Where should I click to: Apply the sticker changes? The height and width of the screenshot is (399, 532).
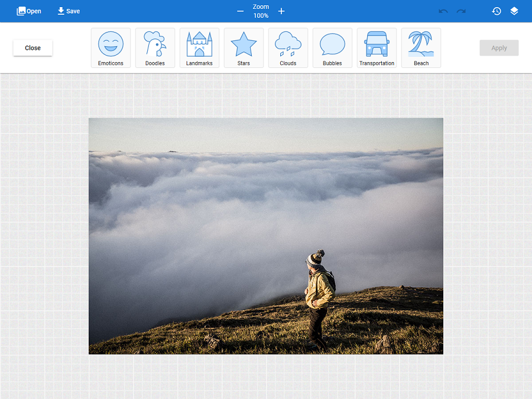tap(499, 48)
